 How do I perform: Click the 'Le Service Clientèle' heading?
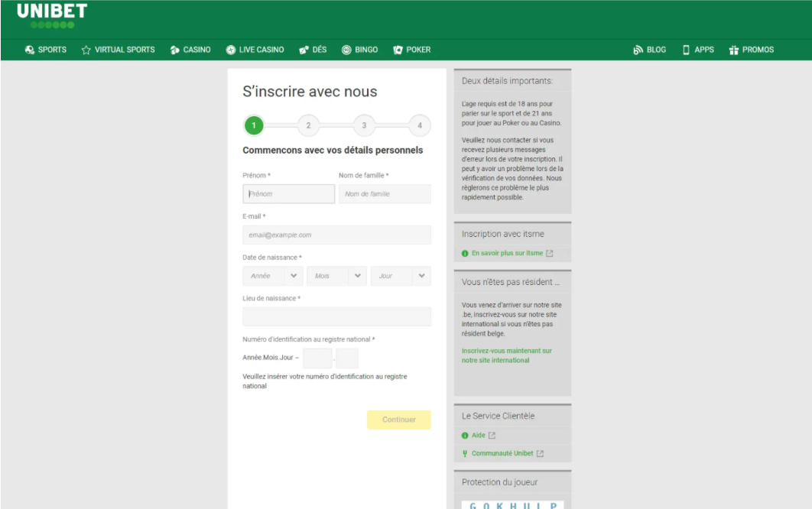pyautogui.click(x=498, y=416)
